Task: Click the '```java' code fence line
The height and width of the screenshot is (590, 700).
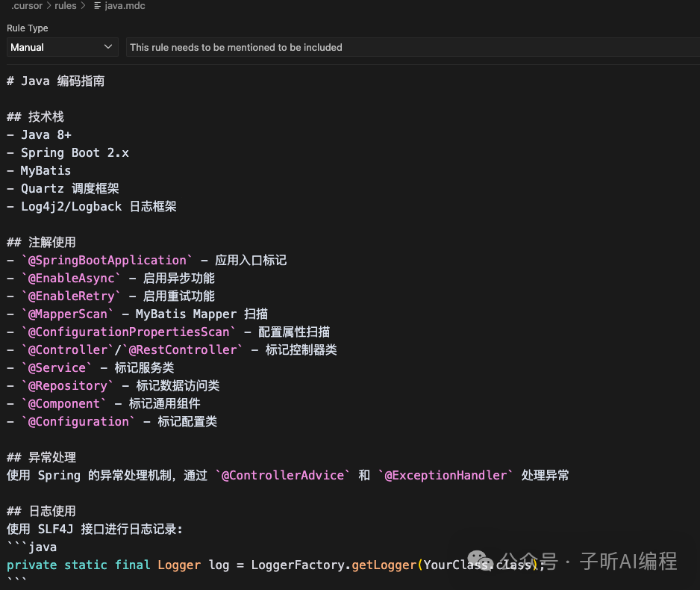Action: coord(31,547)
